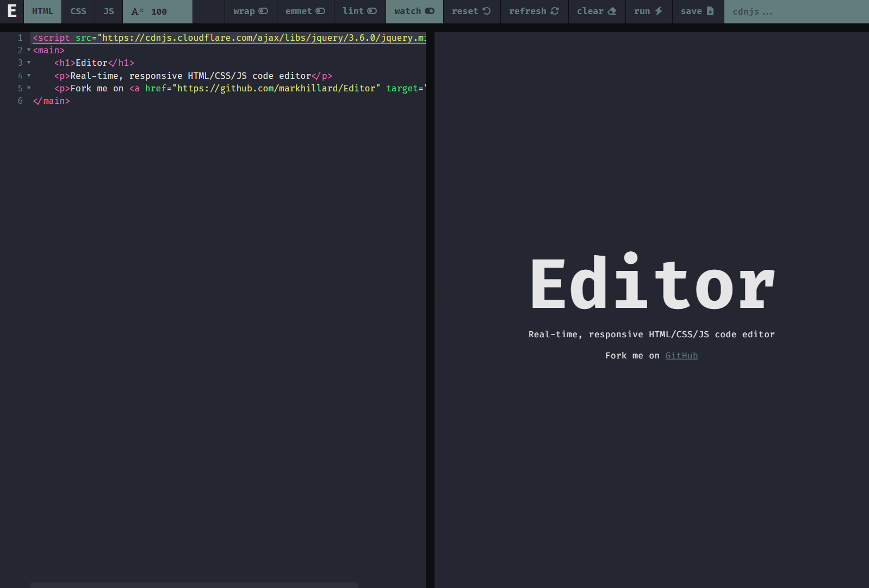Switch to the JS tab
The height and width of the screenshot is (588, 869).
click(109, 11)
